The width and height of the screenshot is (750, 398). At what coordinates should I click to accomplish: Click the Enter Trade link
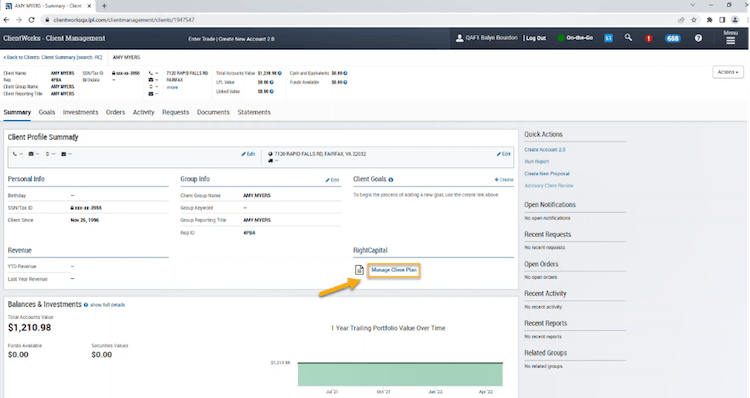click(x=201, y=39)
